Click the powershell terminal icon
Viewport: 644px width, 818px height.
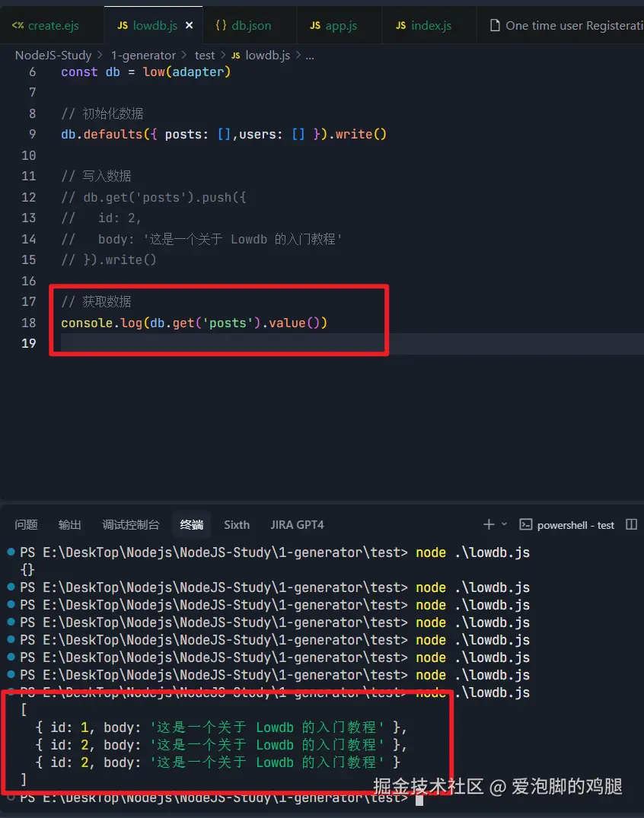[x=525, y=524]
